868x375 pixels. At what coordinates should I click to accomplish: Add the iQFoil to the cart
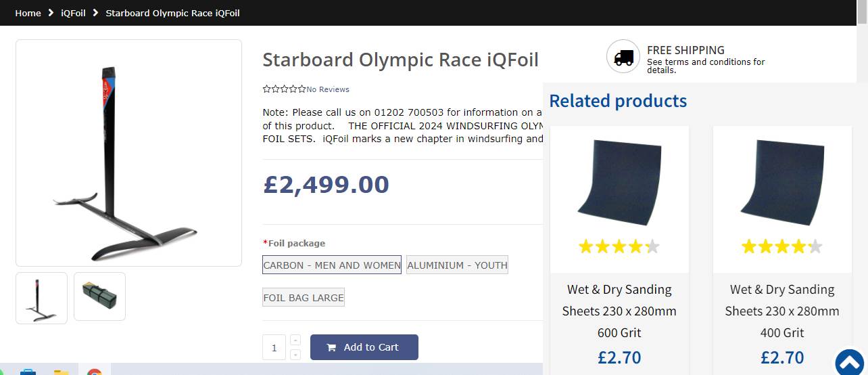click(364, 347)
